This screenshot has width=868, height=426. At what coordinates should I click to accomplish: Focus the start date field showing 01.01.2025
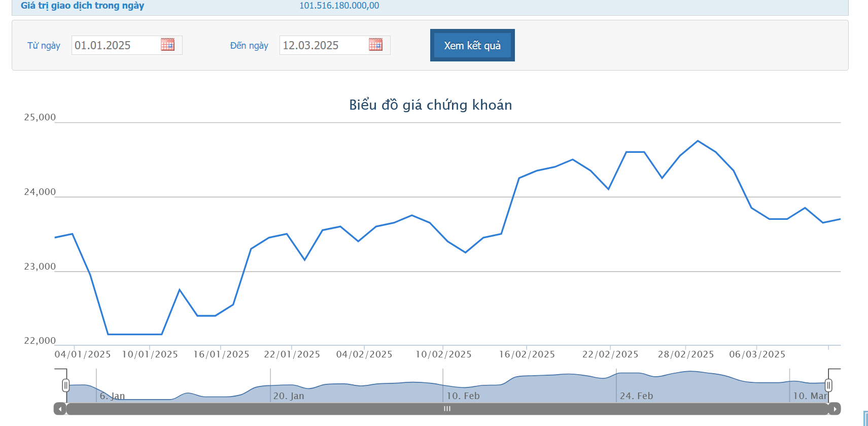pos(116,45)
